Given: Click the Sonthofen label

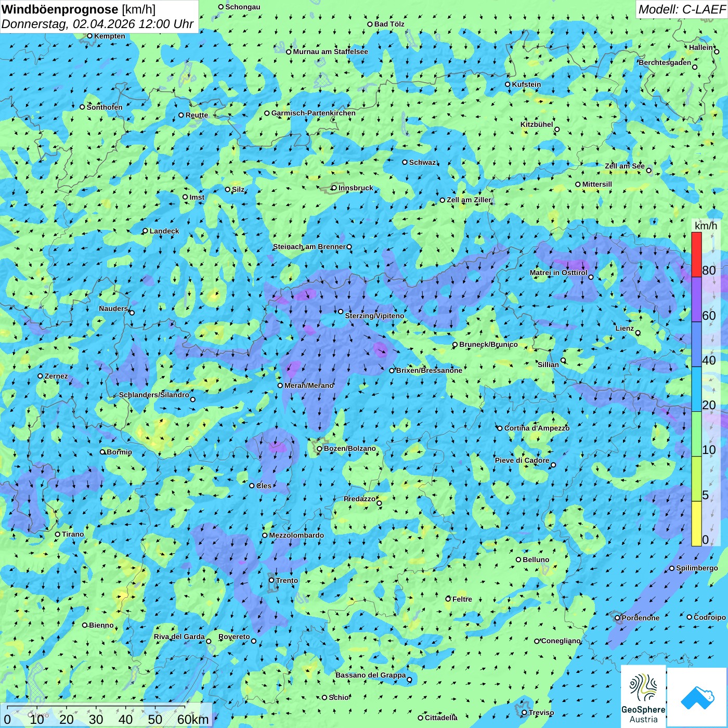Looking at the screenshot, I should 105,107.
